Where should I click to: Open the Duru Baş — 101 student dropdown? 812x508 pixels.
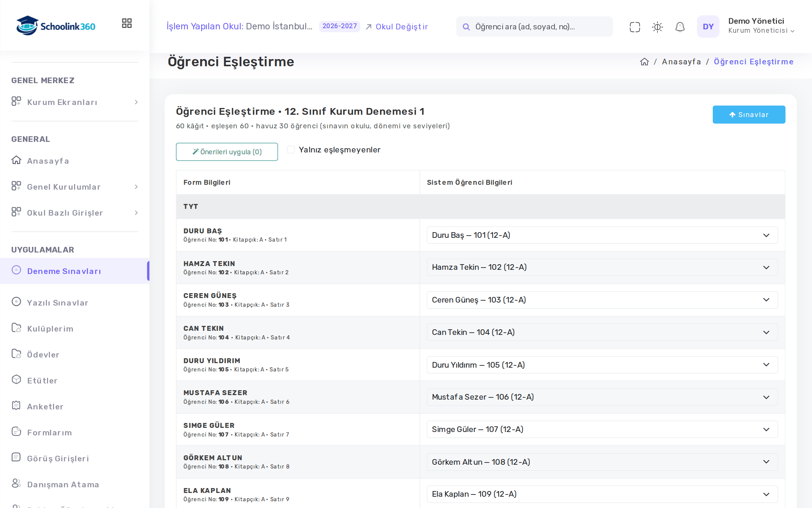click(602, 235)
